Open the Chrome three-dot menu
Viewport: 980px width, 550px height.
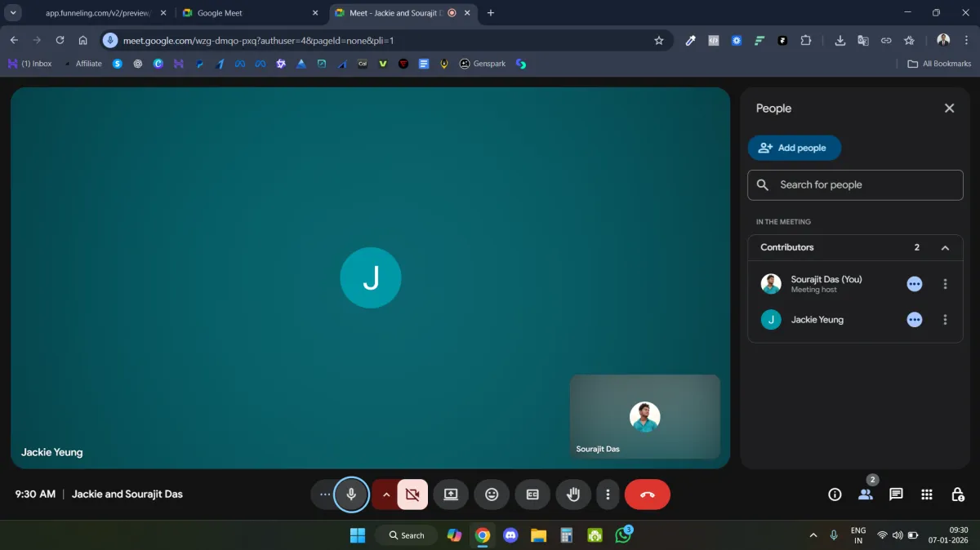coord(967,40)
